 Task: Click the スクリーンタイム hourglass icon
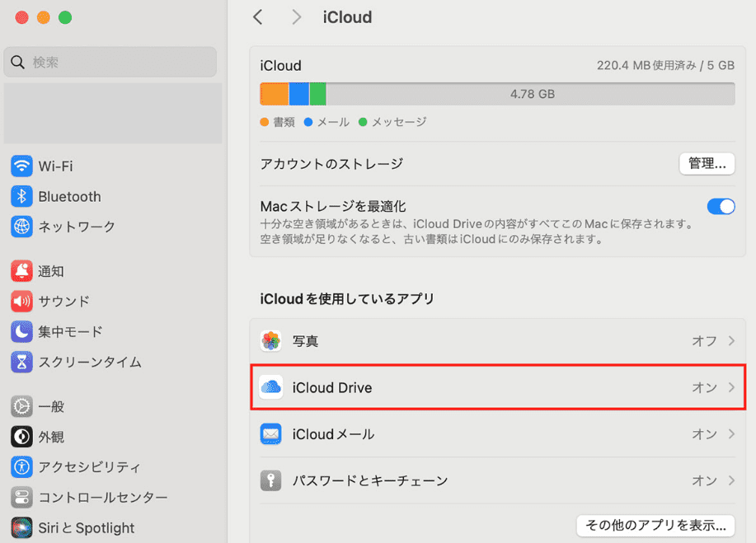point(21,362)
